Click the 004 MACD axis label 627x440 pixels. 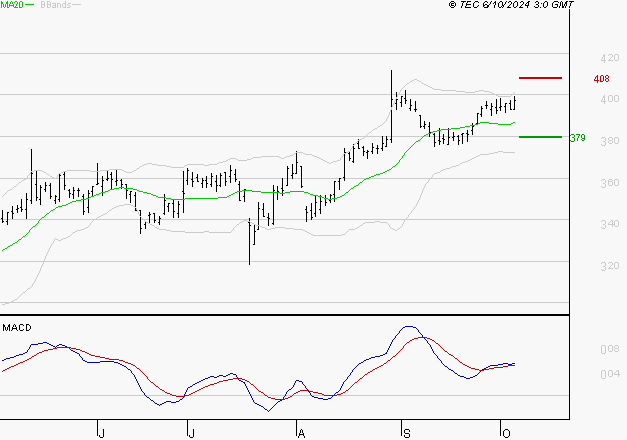click(x=610, y=374)
